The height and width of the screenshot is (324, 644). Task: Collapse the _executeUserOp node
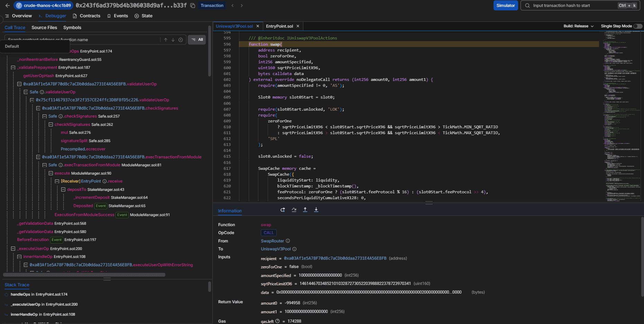pos(13,249)
